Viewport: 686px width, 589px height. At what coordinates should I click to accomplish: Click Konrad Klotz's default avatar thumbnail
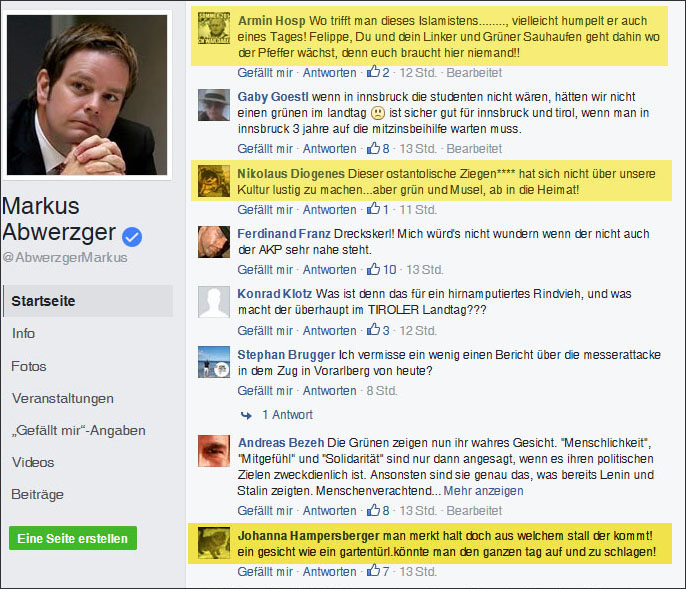pos(214,302)
